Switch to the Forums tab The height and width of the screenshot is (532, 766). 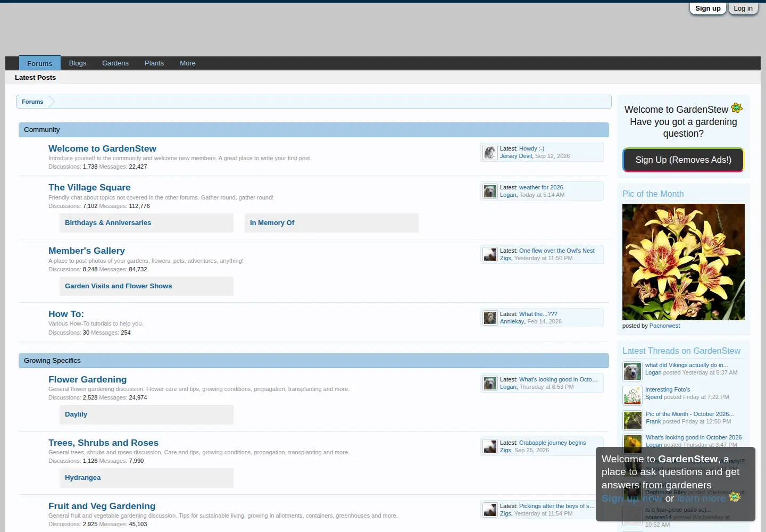point(40,63)
